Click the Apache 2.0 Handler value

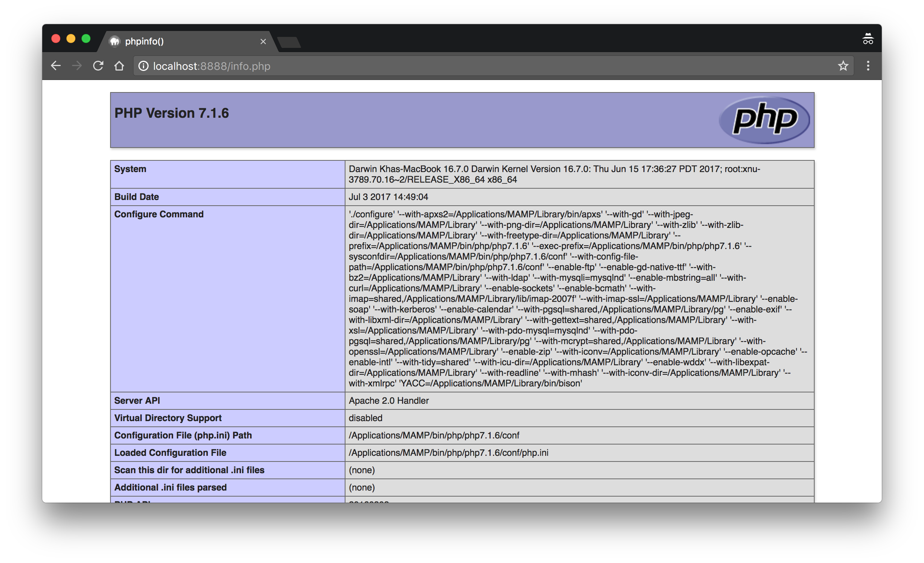pos(389,401)
